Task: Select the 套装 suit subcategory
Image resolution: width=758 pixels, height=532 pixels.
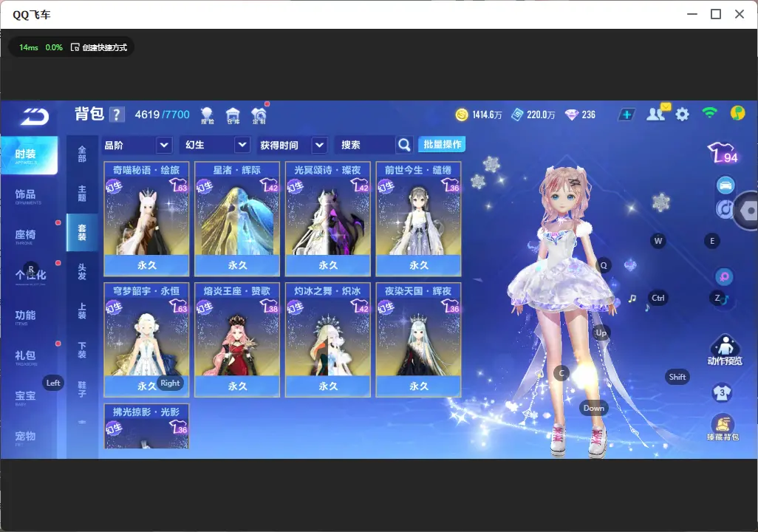Action: tap(82, 233)
